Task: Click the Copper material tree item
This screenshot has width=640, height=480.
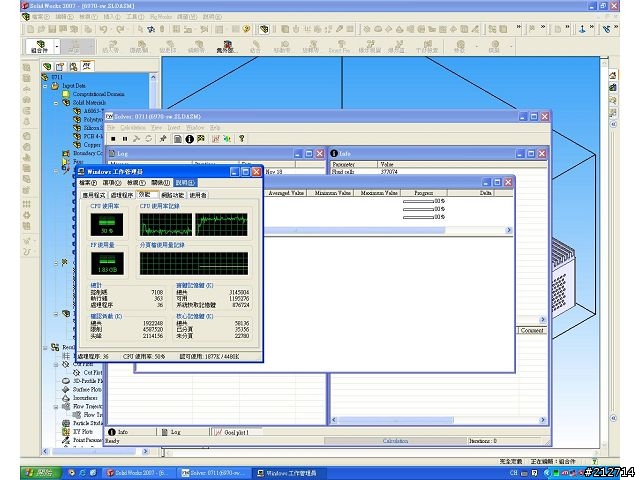Action: tap(92, 145)
